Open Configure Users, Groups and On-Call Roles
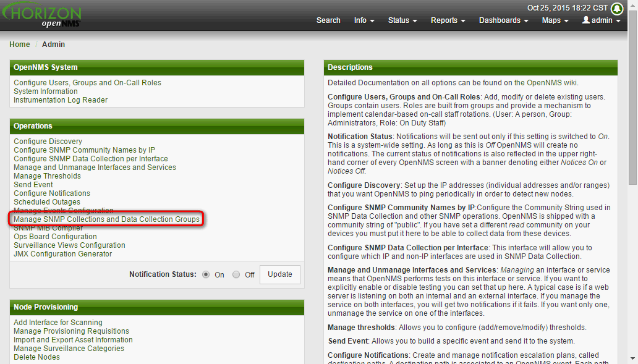This screenshot has width=638, height=364. (x=88, y=83)
